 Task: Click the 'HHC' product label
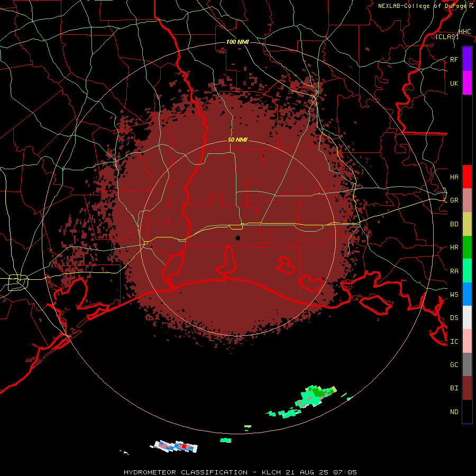pyautogui.click(x=464, y=32)
